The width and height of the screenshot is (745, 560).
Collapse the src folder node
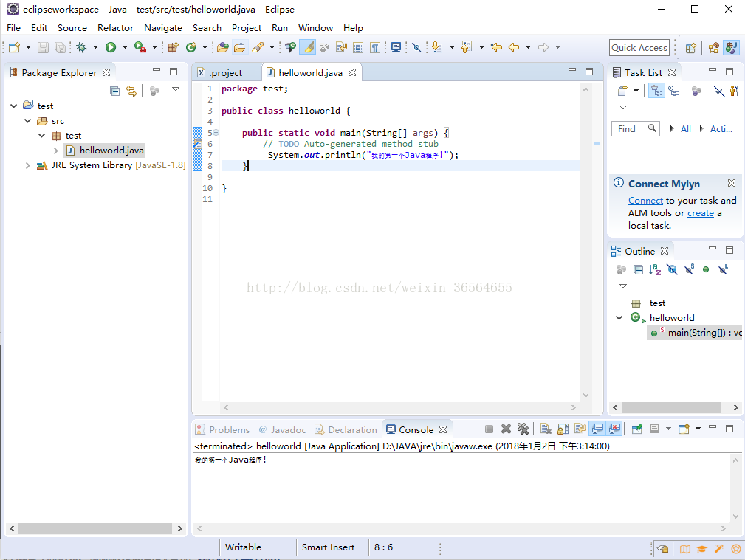(x=28, y=121)
